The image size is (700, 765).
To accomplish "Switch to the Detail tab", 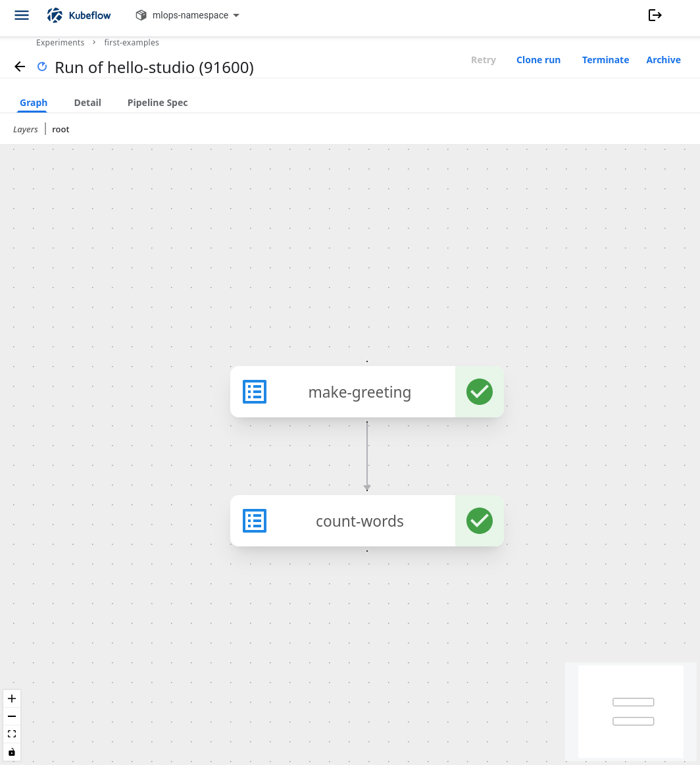I will click(x=87, y=103).
